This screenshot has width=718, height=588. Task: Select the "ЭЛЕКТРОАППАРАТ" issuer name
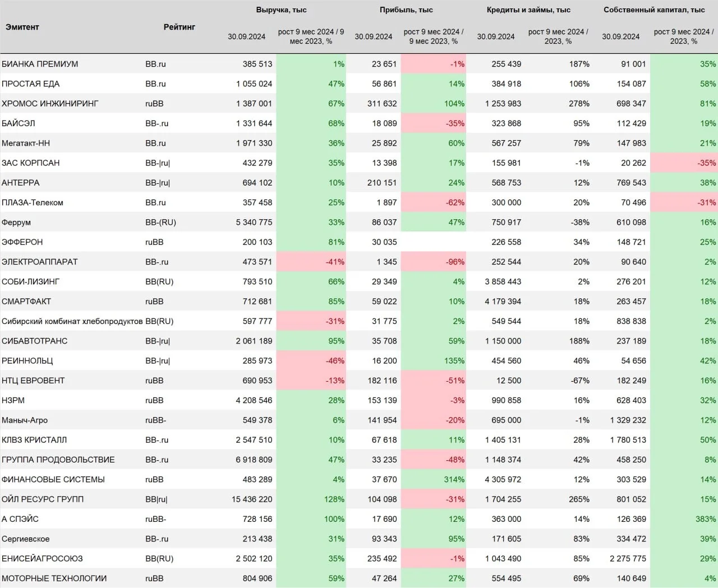point(40,262)
